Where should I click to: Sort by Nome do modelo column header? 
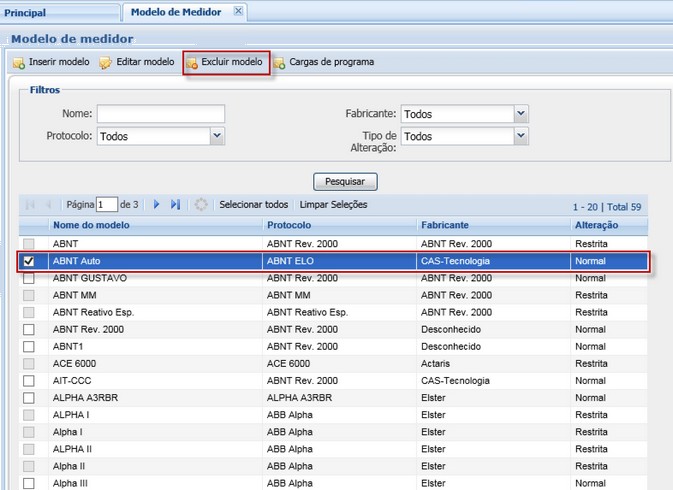(x=91, y=225)
